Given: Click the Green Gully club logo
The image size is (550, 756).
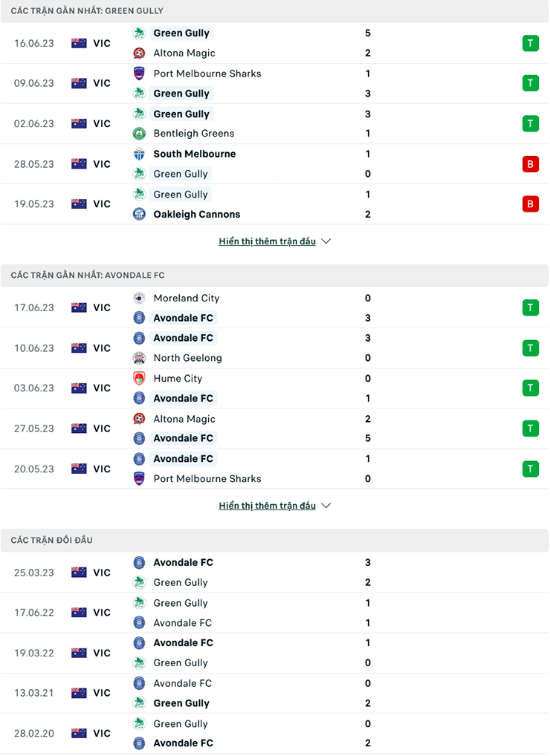Looking at the screenshot, I should [x=140, y=33].
